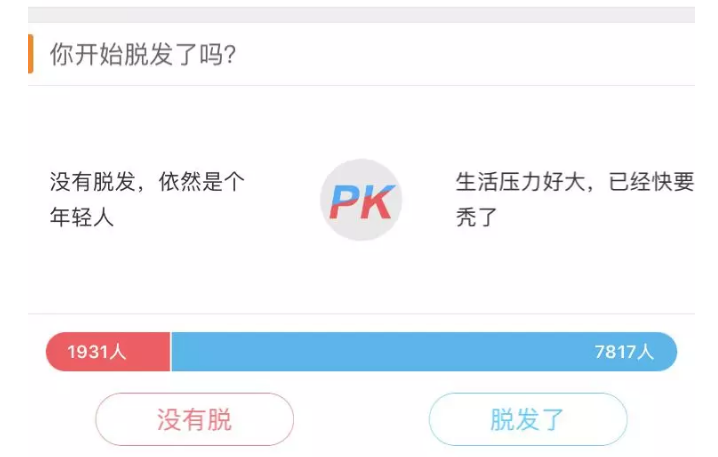This screenshot has width=718, height=457.
Task: Select the 1931人 vote count label
Action: (x=97, y=352)
